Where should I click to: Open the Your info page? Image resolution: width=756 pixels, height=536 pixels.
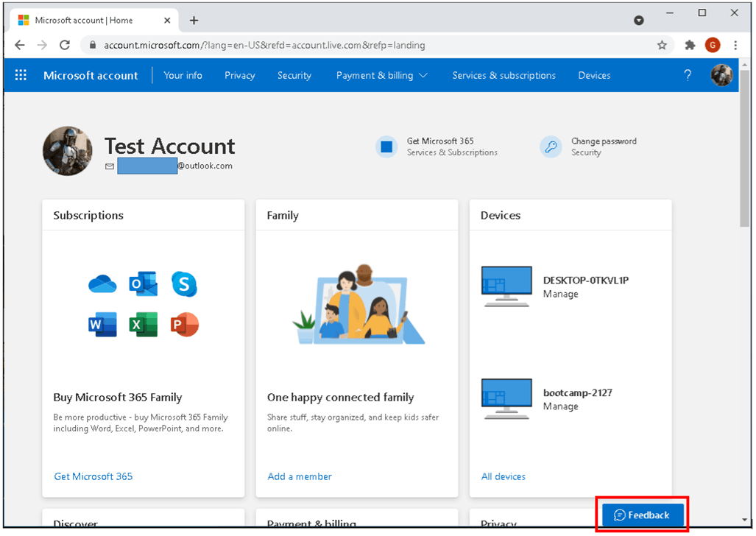pos(183,75)
